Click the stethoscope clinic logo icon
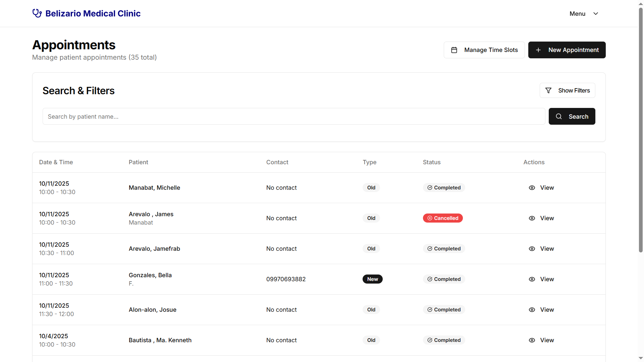Image resolution: width=644 pixels, height=362 pixels. tap(37, 13)
